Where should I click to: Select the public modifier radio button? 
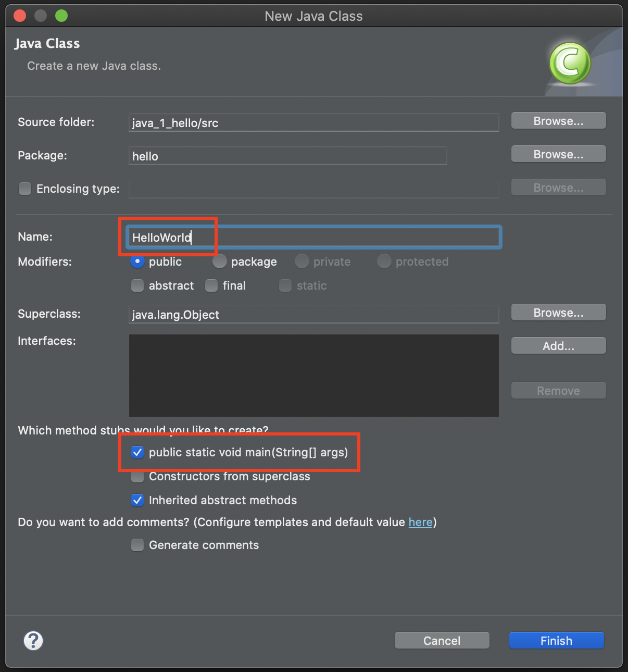[x=137, y=262]
